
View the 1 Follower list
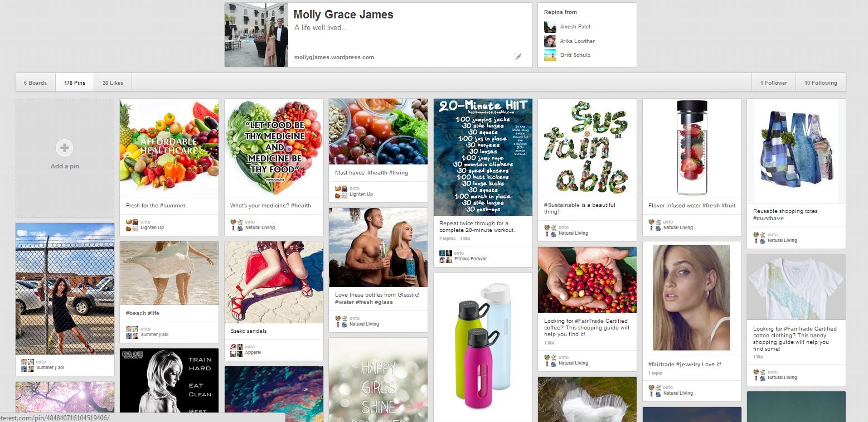tap(774, 83)
